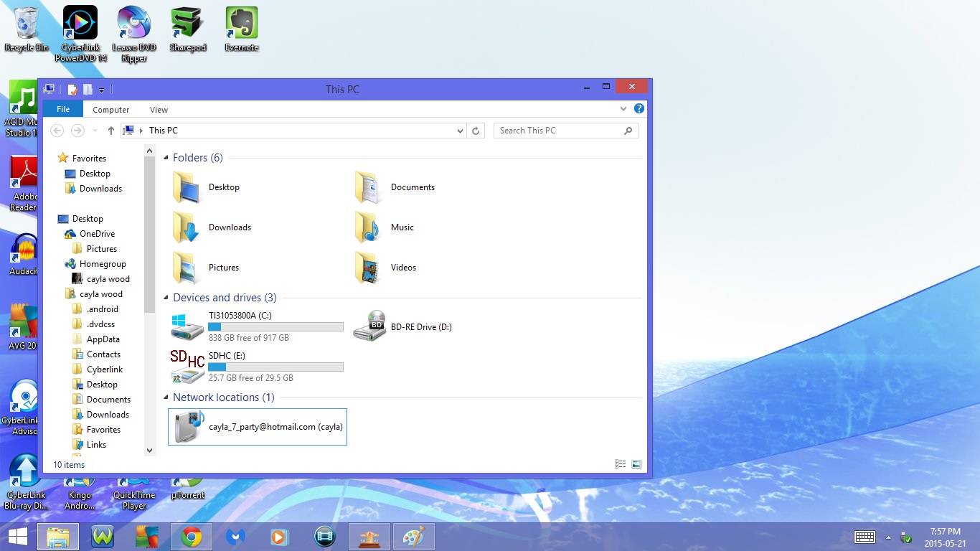
Task: Switch to the Computer ribbon tab
Action: (x=111, y=110)
